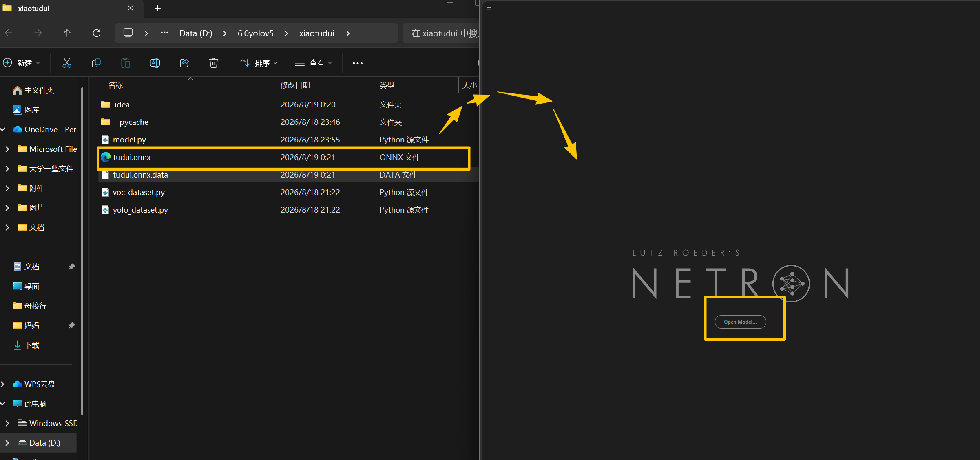Collapse 此电脑 tree node

coord(3,404)
